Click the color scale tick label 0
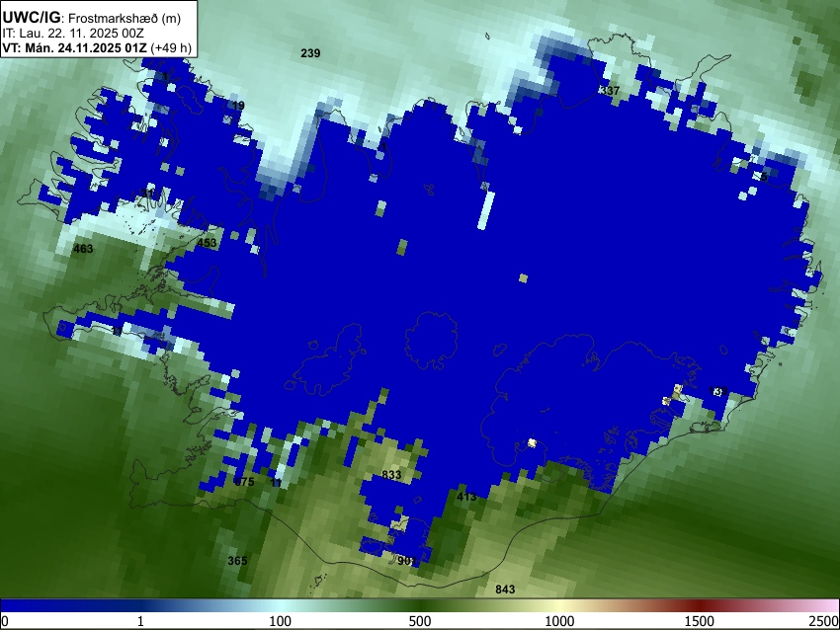 pos(5,621)
